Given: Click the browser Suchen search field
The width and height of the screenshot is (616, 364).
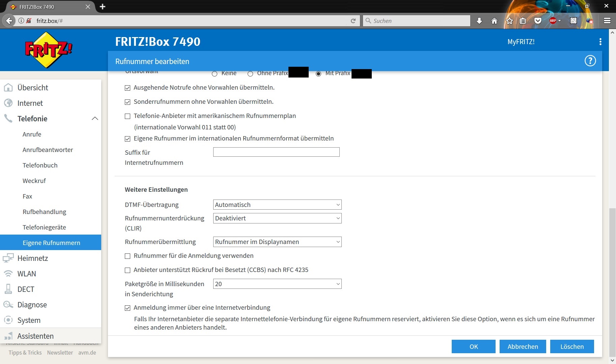Looking at the screenshot, I should click(417, 21).
